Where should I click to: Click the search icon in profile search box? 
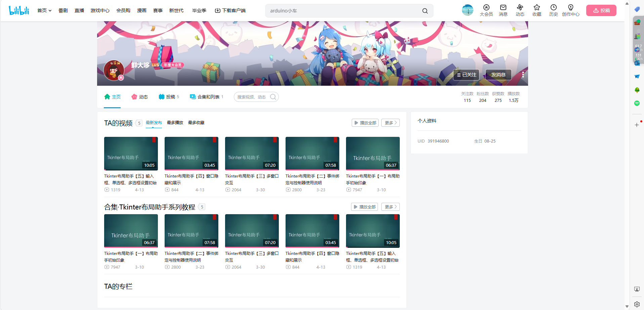(x=273, y=97)
